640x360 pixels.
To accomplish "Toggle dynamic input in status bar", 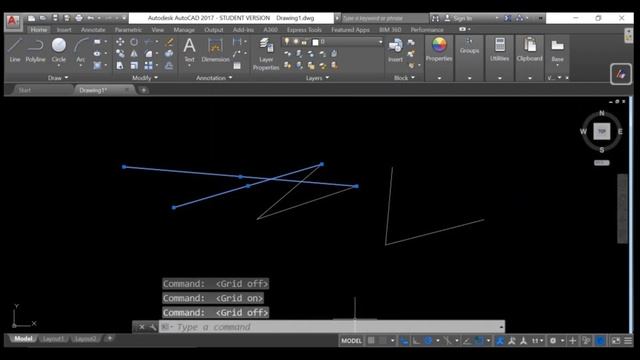I will click(404, 340).
